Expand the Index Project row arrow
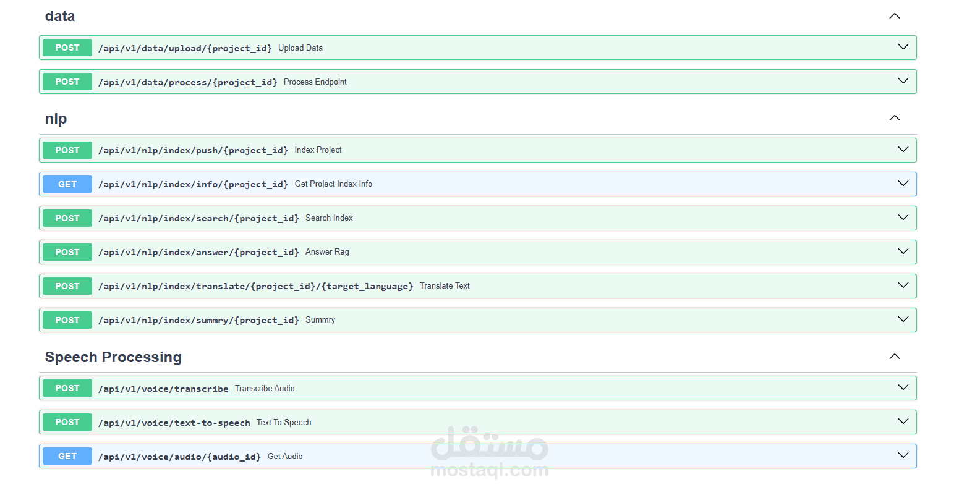This screenshot has height=490, width=980. 903,150
